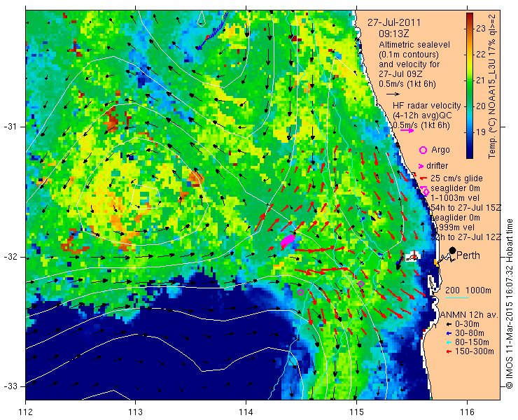Click the 20 tick label on colorbar
Viewport: 518px width, 420px height.
480,106
